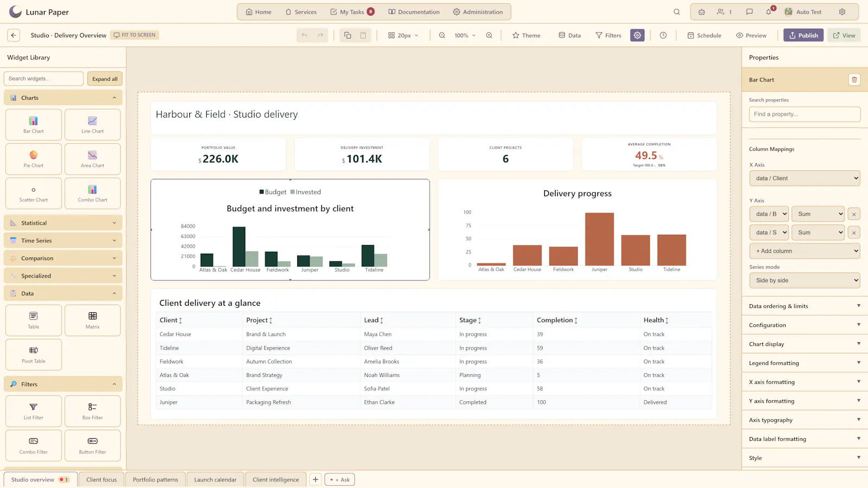This screenshot has width=868, height=488.
Task: Expand the Time Series widget category
Action: point(63,241)
